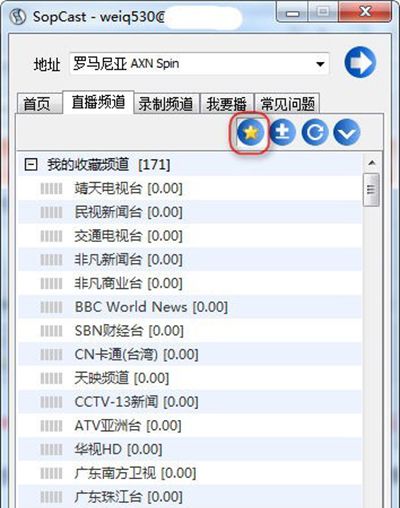Click the blue down-chevron toolbar icon

(x=347, y=133)
